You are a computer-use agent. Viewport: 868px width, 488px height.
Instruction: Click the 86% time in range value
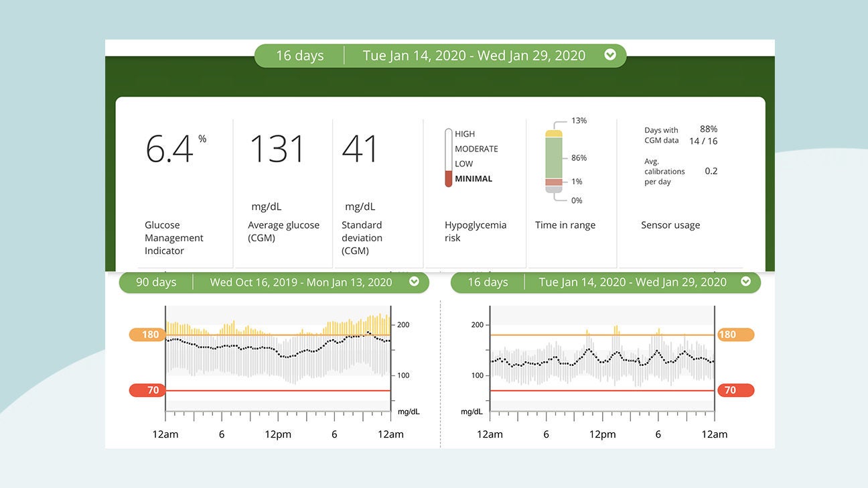coord(579,158)
